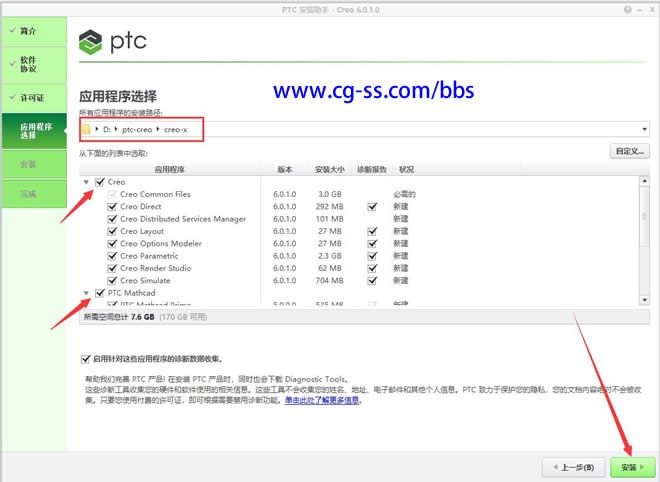
Task: Disable diagnostic data collection checkbox
Action: click(86, 358)
